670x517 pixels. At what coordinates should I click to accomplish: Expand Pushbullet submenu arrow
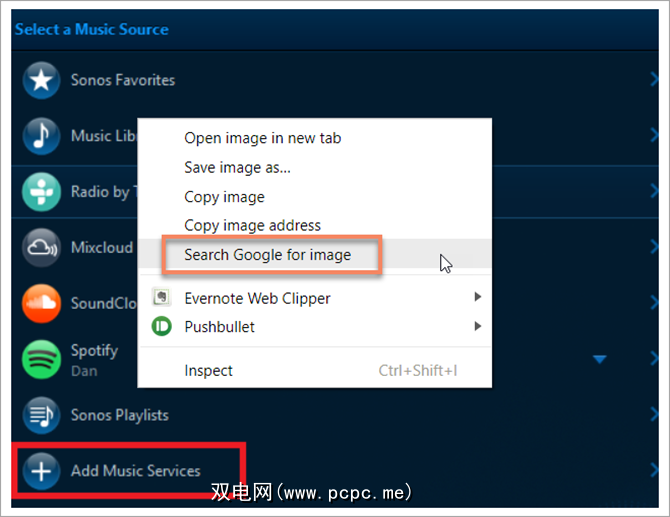pyautogui.click(x=478, y=326)
